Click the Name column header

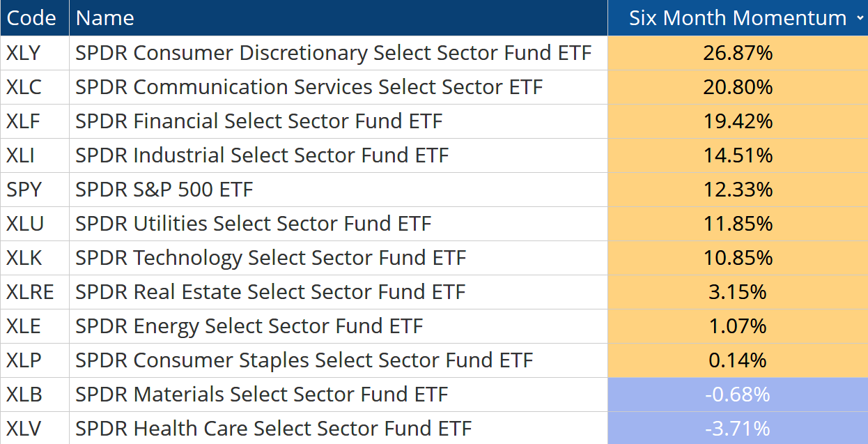105,18
